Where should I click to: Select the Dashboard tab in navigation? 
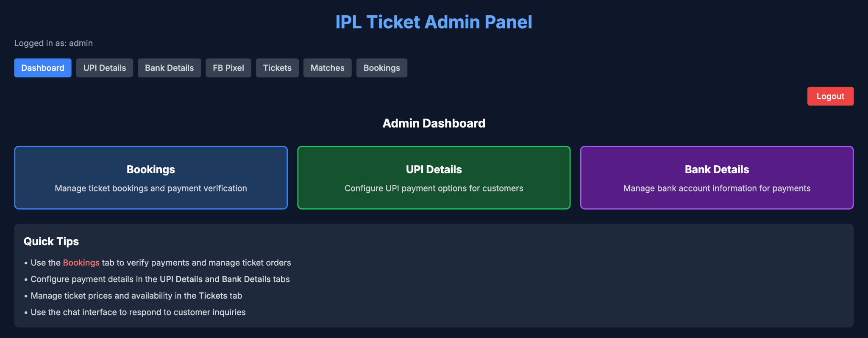tap(43, 68)
